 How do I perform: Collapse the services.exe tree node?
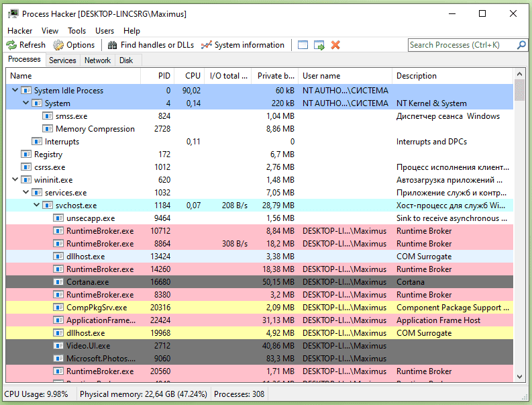point(26,193)
